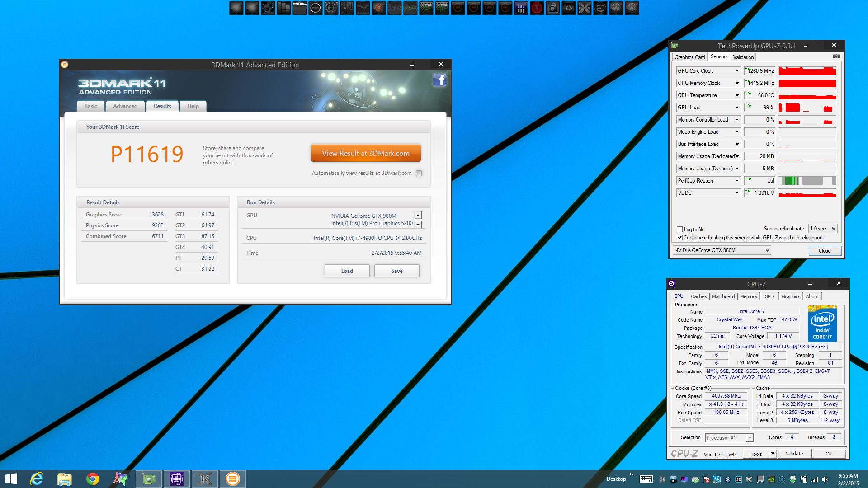Expand GPU Load sensor dropdown

click(x=737, y=108)
